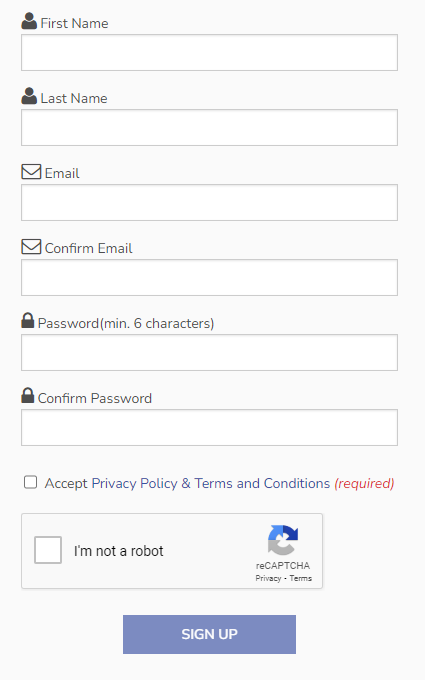Submit the form with SIGN UP button
Screen dimensions: 425x685
tap(209, 635)
